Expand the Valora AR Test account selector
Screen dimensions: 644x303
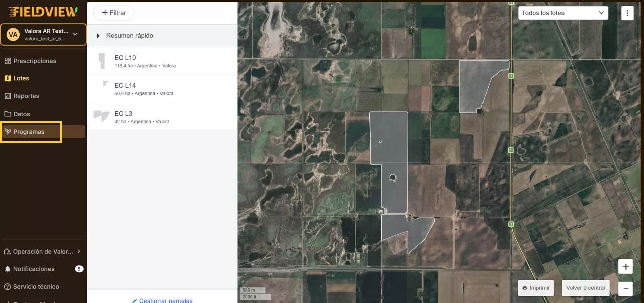[x=75, y=34]
